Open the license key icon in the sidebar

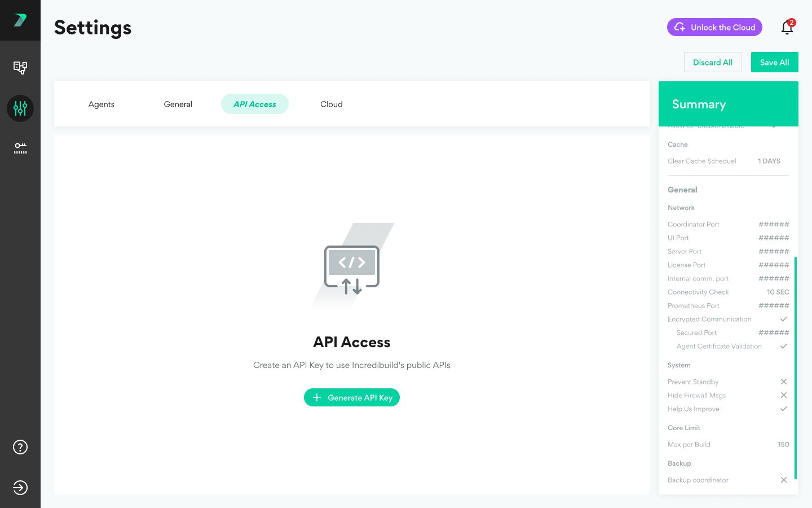pos(20,149)
